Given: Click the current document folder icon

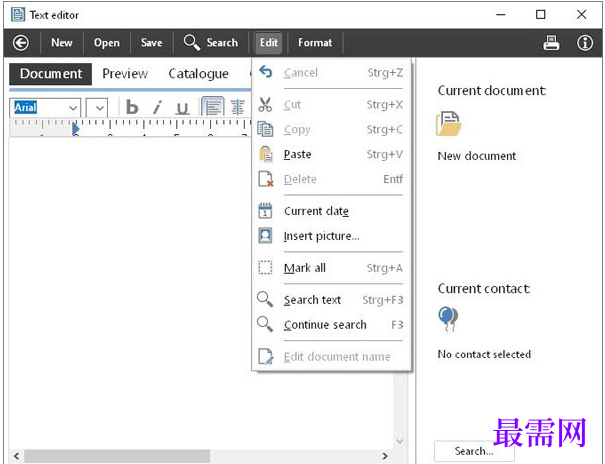Looking at the screenshot, I should (448, 124).
